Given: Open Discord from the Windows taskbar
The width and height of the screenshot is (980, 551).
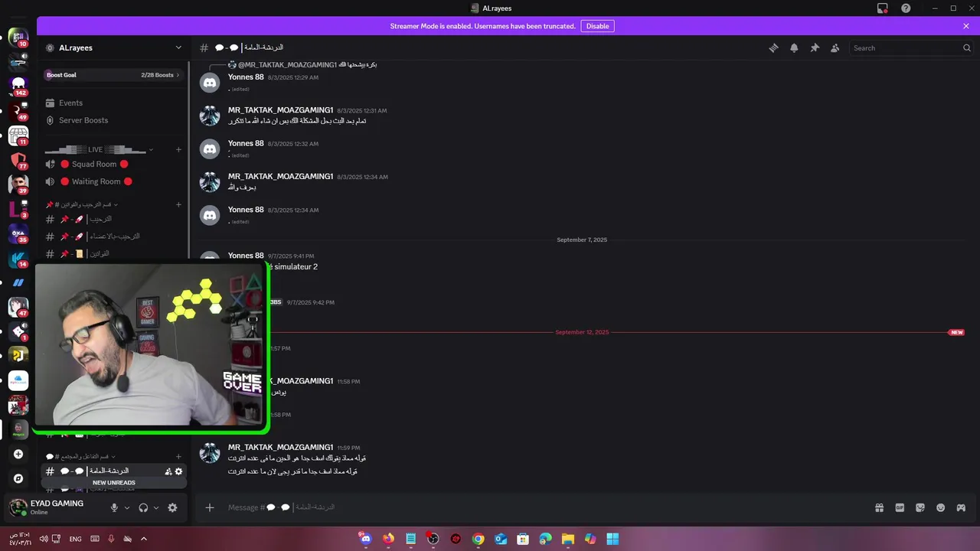Looking at the screenshot, I should tap(366, 539).
